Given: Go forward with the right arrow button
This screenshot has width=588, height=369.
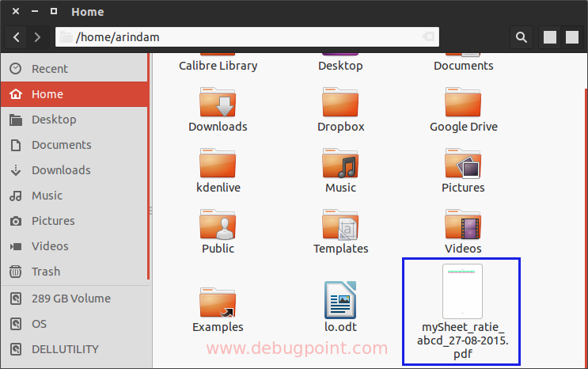Looking at the screenshot, I should click(x=37, y=37).
